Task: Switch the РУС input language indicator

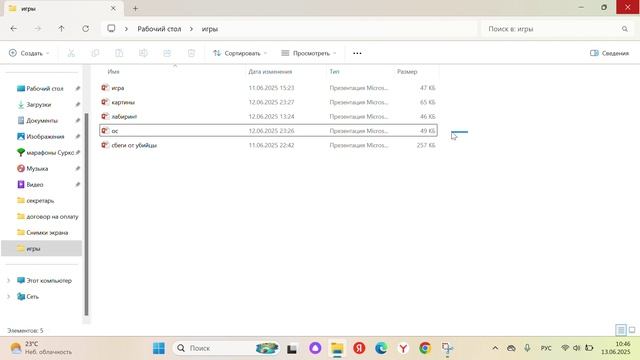Action: pyautogui.click(x=546, y=348)
